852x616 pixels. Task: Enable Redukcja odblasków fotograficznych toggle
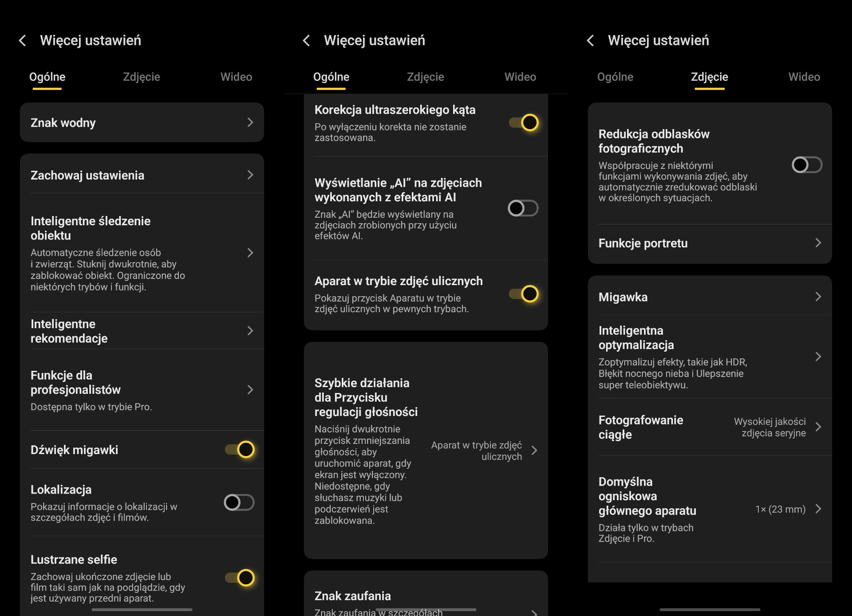click(x=807, y=165)
